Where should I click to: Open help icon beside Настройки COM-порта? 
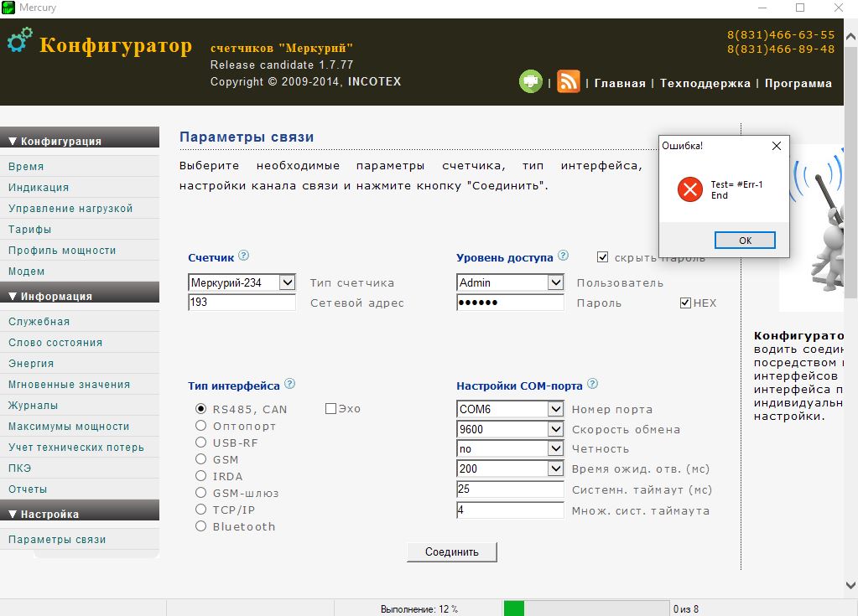[x=593, y=384]
